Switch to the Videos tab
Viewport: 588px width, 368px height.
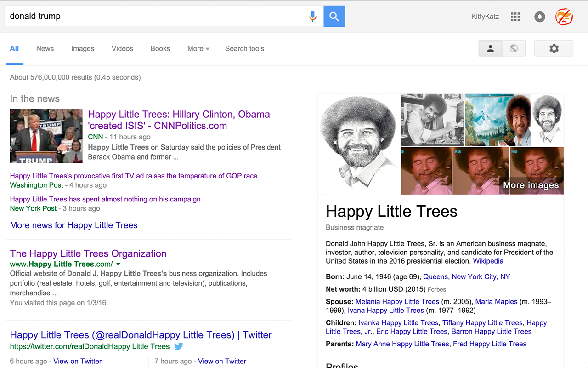(x=122, y=49)
